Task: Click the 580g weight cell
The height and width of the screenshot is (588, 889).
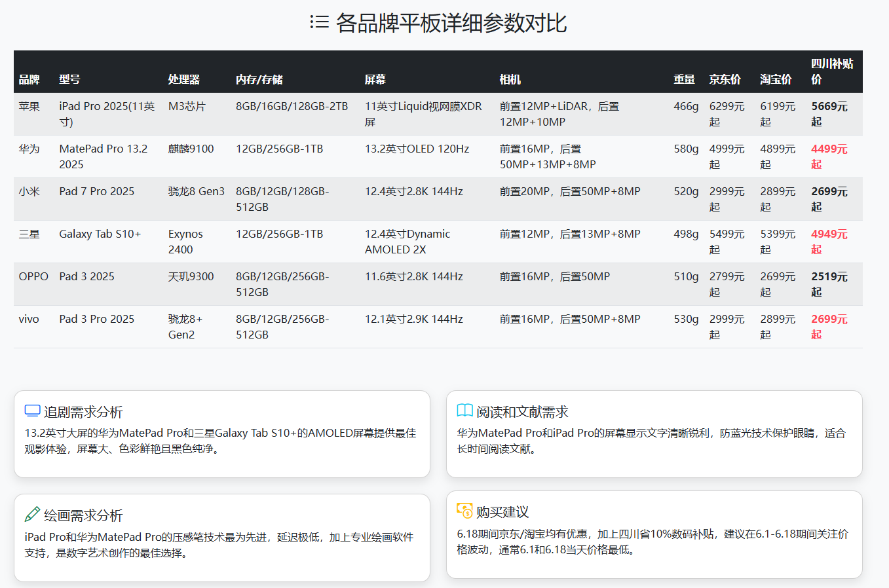Action: (687, 149)
